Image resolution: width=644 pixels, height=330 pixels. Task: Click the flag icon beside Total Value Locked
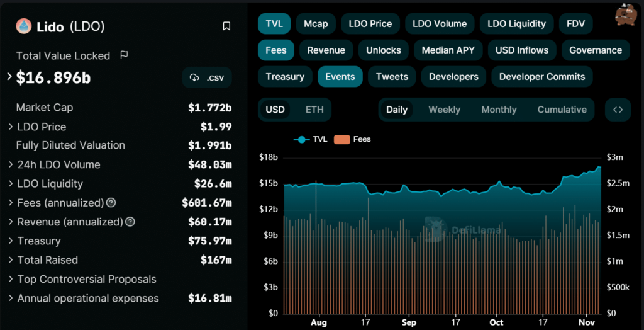(x=124, y=55)
